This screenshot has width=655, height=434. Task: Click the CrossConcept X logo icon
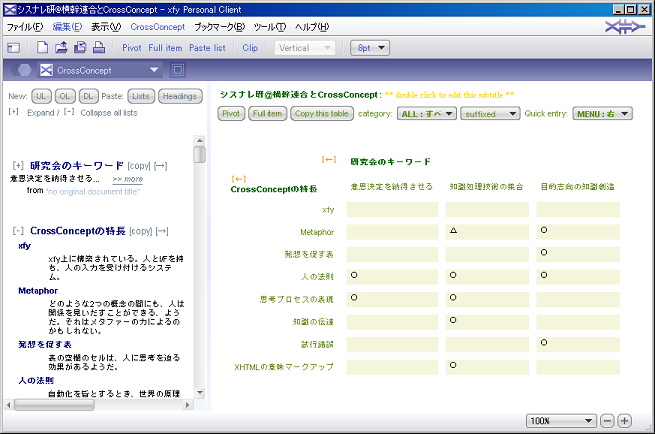point(46,70)
